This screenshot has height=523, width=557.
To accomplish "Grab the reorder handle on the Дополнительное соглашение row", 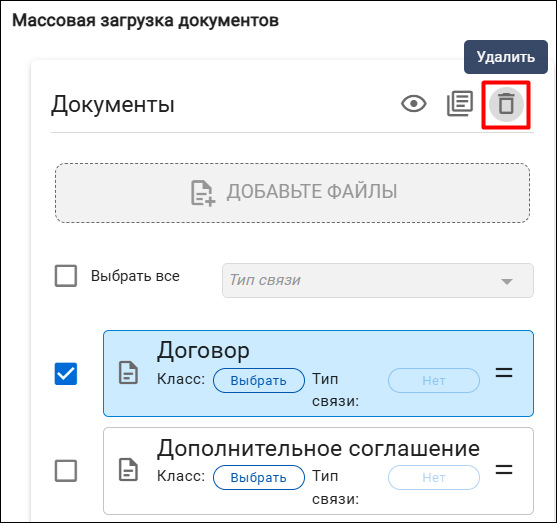I will (504, 470).
